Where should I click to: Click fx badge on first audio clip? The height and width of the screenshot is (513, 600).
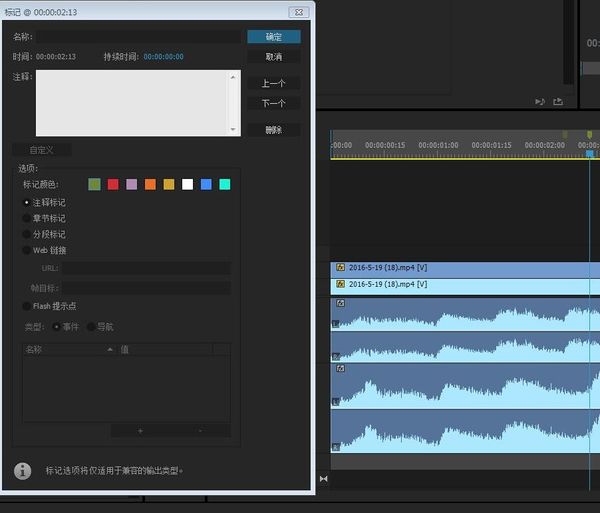(x=340, y=302)
